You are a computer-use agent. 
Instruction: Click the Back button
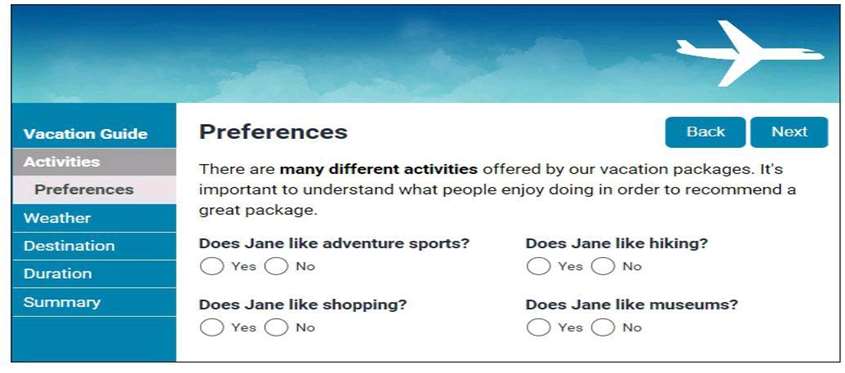point(705,132)
